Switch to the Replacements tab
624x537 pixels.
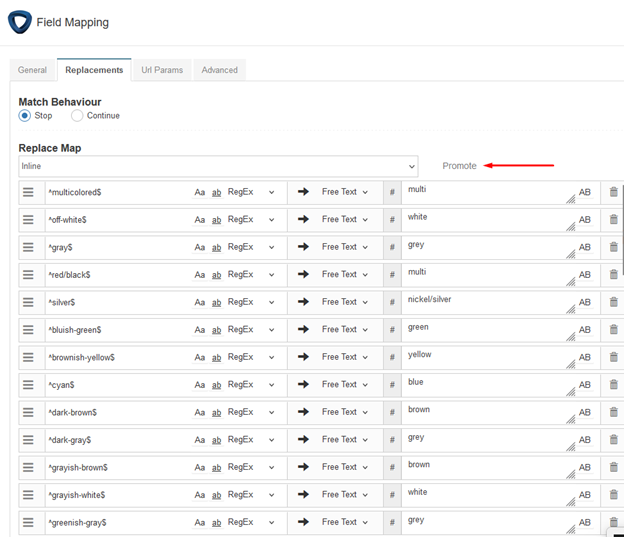[x=94, y=70]
